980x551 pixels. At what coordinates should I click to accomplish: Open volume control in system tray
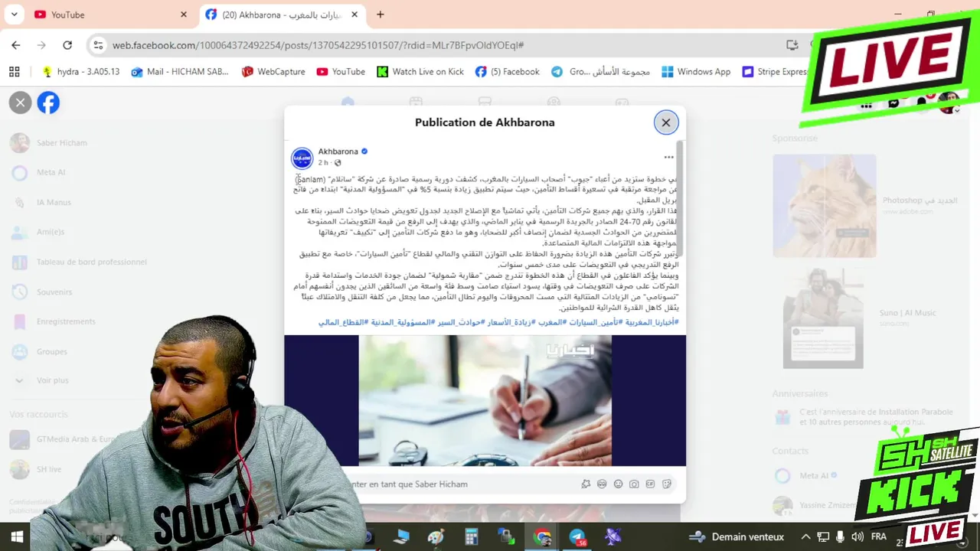[857, 536]
